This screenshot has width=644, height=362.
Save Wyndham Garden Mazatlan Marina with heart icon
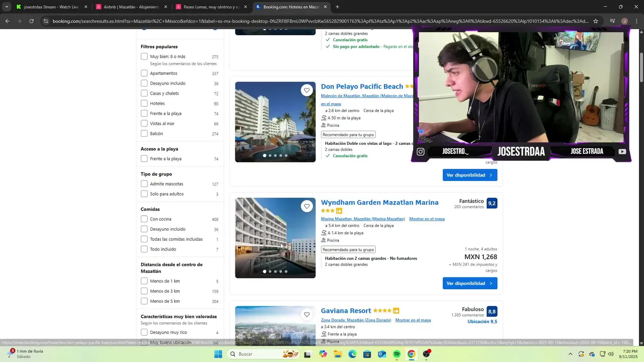pyautogui.click(x=307, y=206)
